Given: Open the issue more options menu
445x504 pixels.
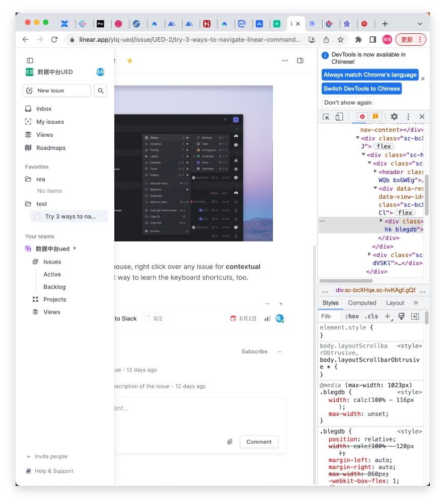Looking at the screenshot, I should click(285, 60).
